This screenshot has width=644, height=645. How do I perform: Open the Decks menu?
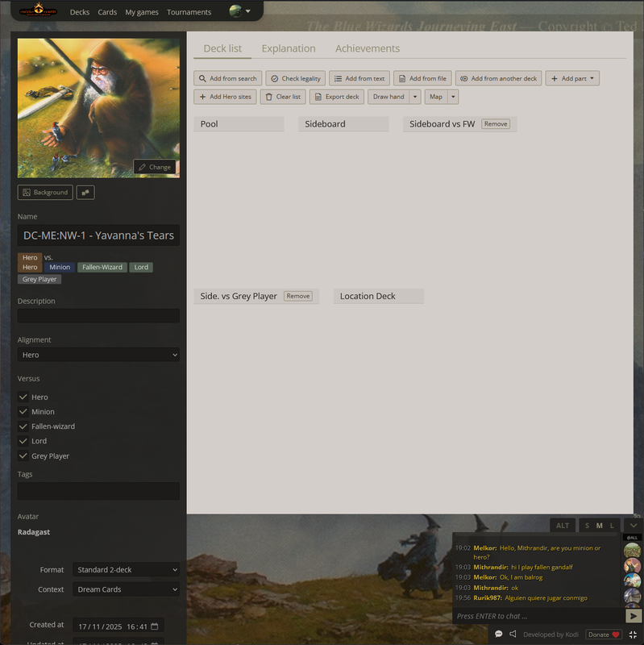click(79, 12)
